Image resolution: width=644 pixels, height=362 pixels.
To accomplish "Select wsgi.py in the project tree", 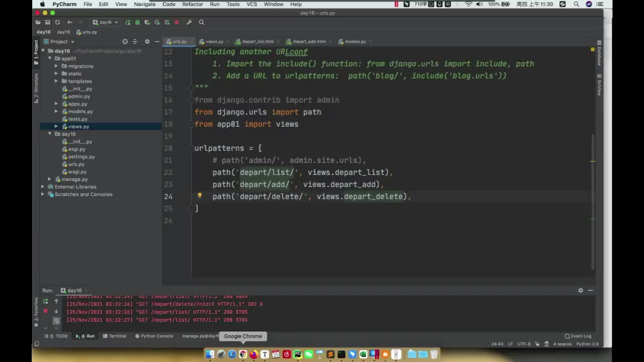I will (77, 171).
